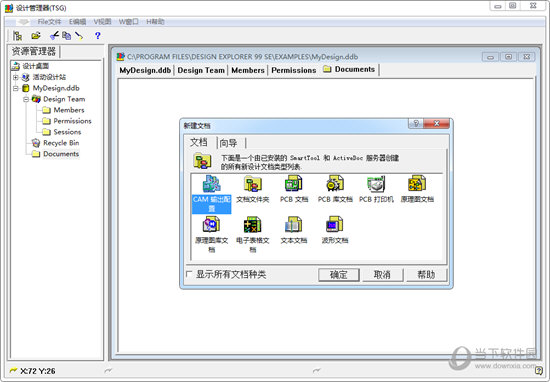Enable the 显示所有文档种类 checkbox
Screen dimensions: 550x382
coord(189,274)
